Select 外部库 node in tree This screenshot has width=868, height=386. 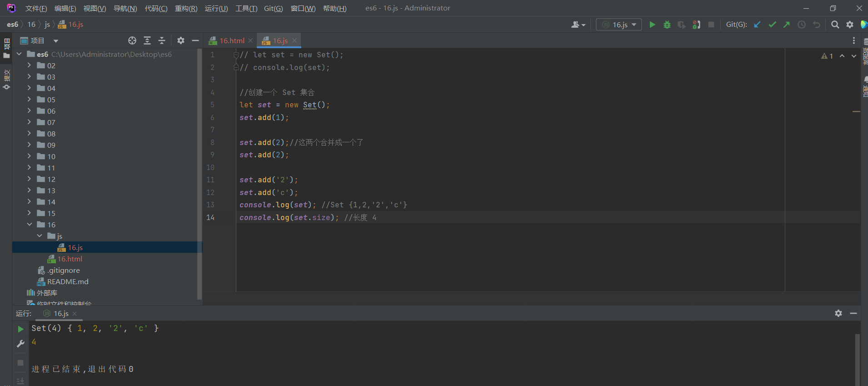tap(47, 293)
